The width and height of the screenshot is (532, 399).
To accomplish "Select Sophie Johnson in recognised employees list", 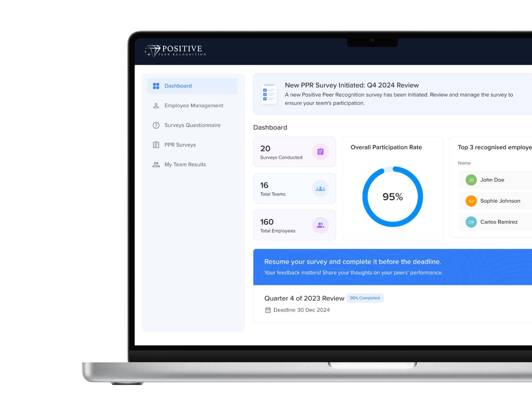I will pos(495,201).
